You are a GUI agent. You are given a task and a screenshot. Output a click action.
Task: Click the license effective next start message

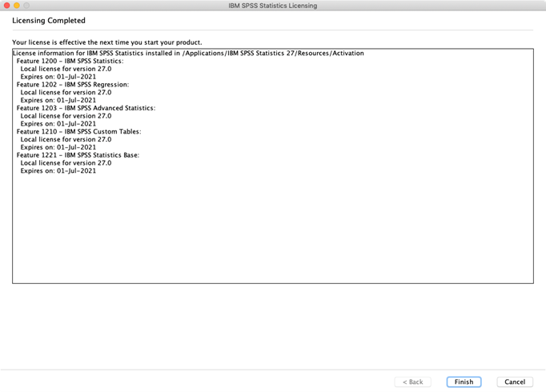[107, 42]
